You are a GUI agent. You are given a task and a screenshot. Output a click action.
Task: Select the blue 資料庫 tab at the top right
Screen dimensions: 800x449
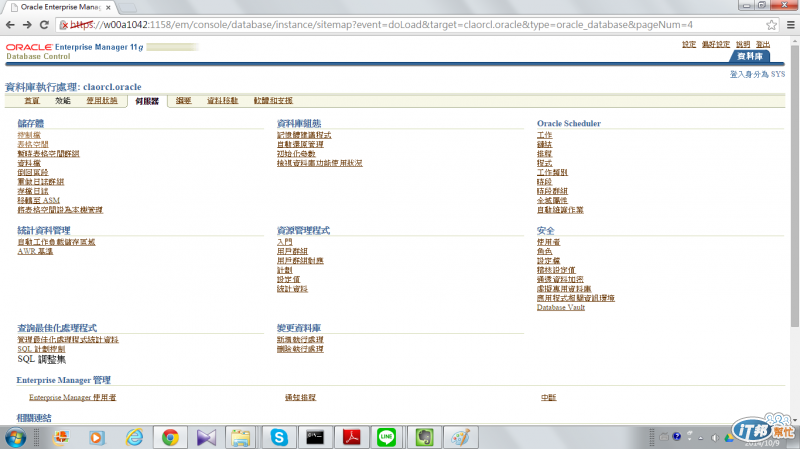(750, 56)
